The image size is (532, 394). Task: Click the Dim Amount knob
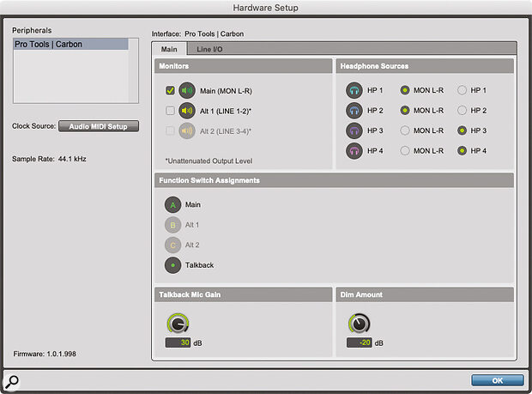click(360, 324)
